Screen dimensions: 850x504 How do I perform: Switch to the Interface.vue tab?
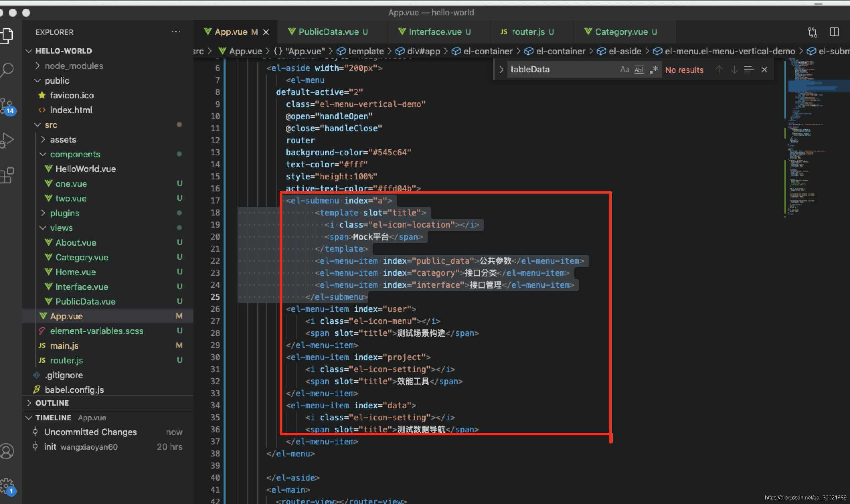435,32
